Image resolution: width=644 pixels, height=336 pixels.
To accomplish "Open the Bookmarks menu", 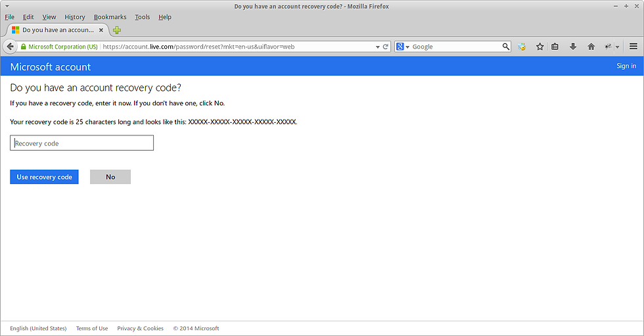I will 110,17.
